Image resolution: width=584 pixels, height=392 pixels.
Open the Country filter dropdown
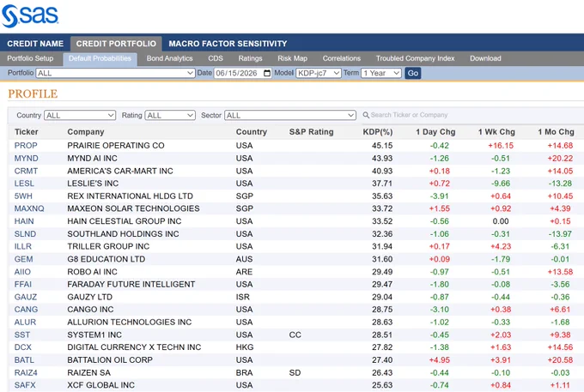tap(80, 115)
